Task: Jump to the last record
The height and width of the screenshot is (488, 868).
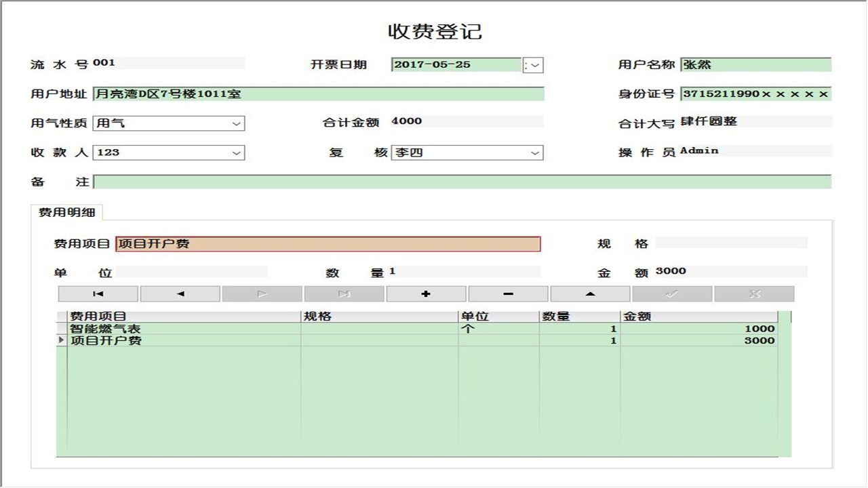Action: click(344, 293)
